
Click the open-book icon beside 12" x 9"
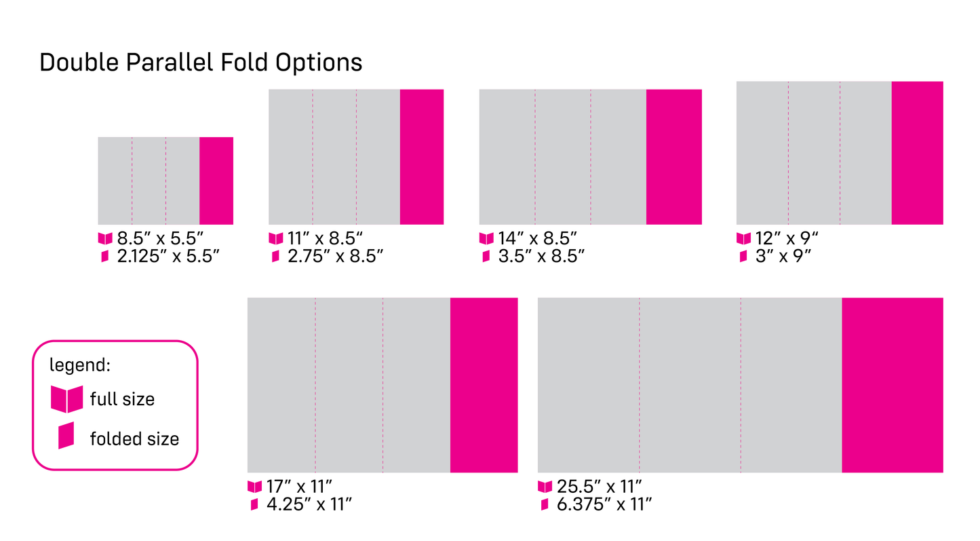744,239
